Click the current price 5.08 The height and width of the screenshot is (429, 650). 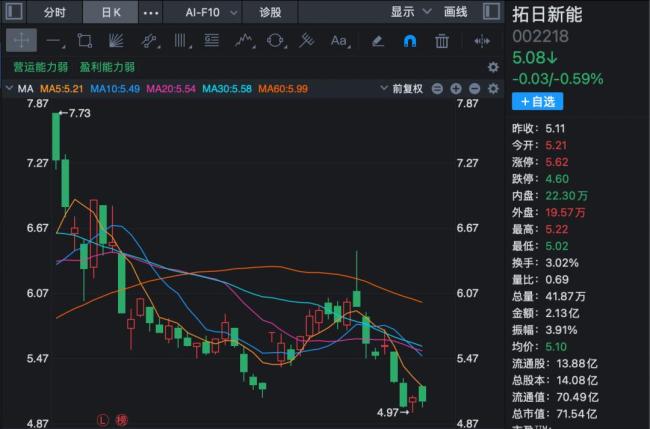click(535, 58)
